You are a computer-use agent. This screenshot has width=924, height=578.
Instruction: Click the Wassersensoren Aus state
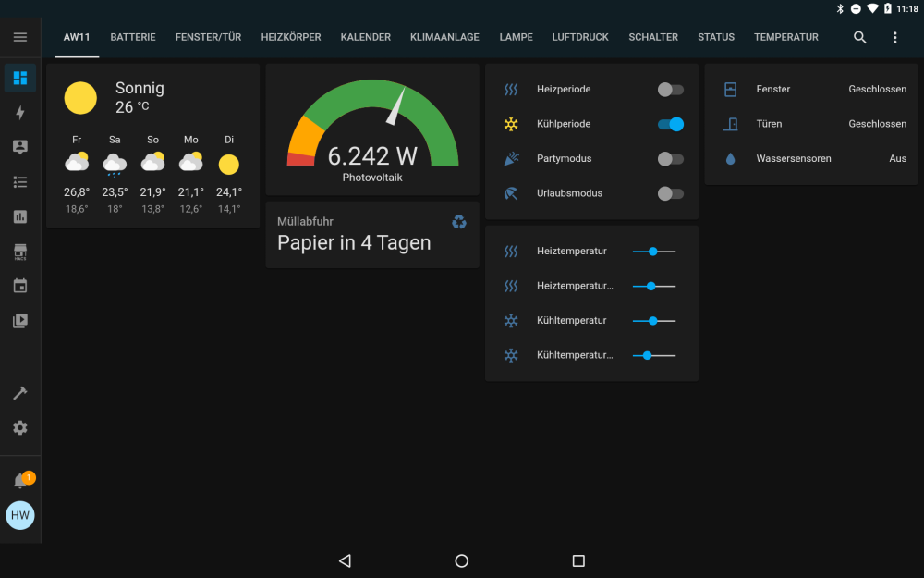tap(897, 159)
